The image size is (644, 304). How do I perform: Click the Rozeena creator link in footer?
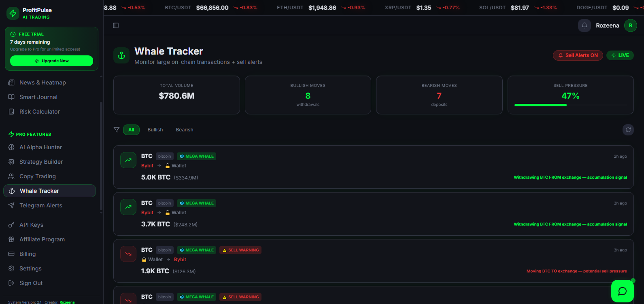click(x=67, y=302)
